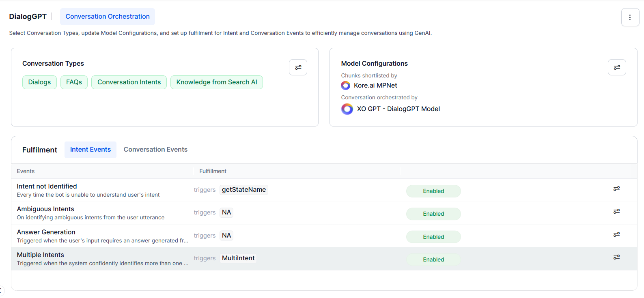The height and width of the screenshot is (298, 644).
Task: Click the XO GPT DialogGPT model icon
Action: tap(347, 109)
